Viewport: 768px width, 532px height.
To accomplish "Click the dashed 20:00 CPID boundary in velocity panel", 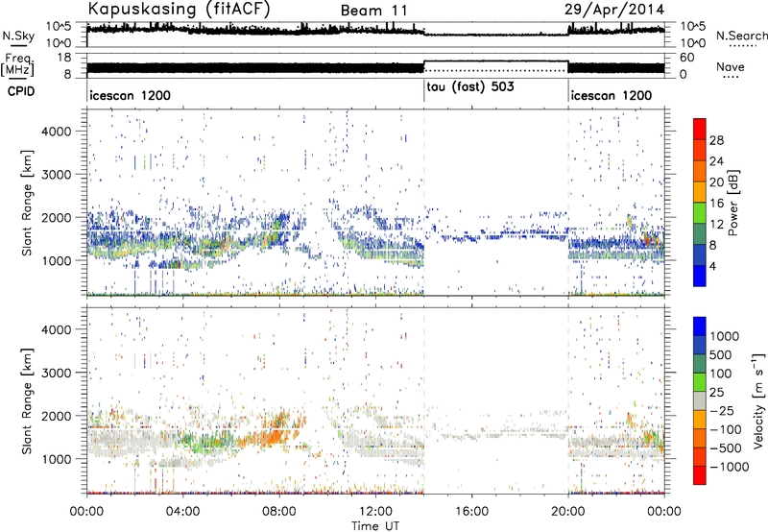I will point(568,400).
